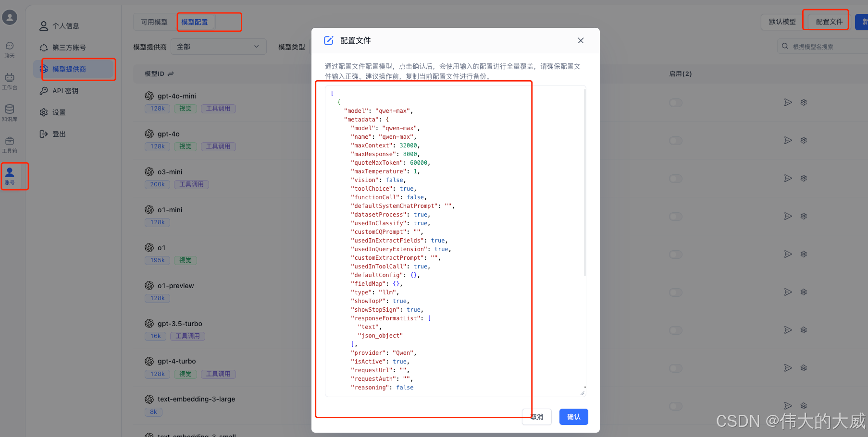Screen dimensions: 868x437
Task: Click the 工具调用 tag under o3-mini
Action: point(191,184)
